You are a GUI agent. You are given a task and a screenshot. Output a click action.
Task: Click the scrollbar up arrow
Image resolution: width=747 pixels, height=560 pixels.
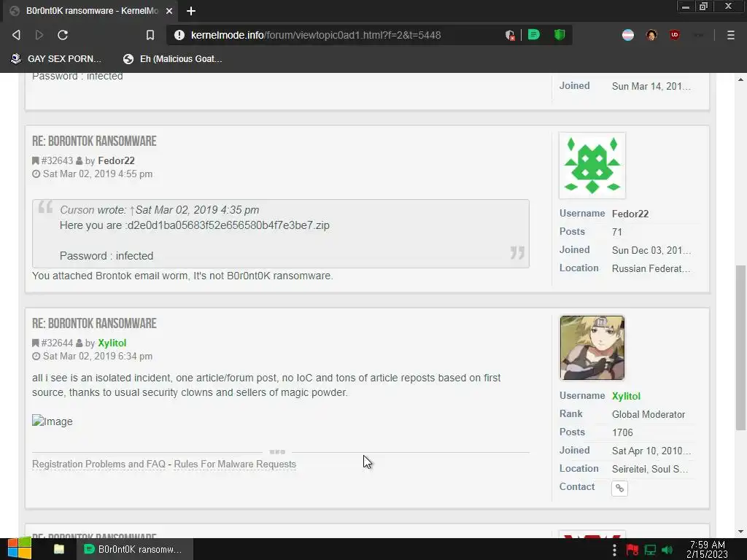[740, 79]
